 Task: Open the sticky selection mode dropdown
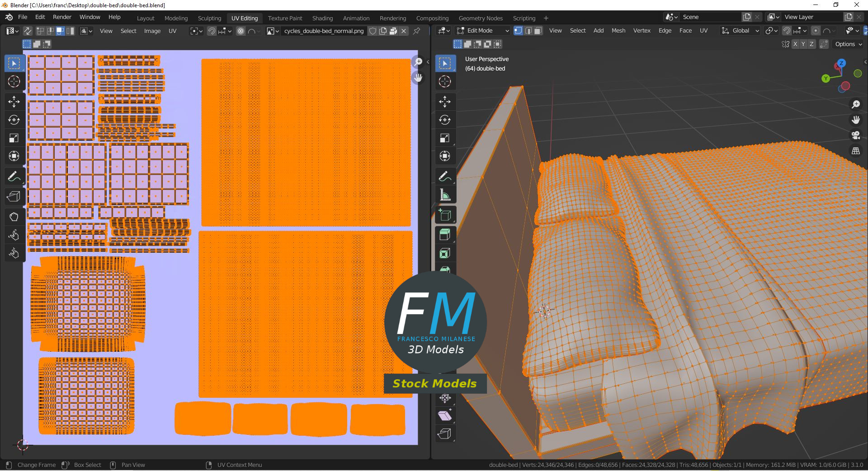click(86, 31)
